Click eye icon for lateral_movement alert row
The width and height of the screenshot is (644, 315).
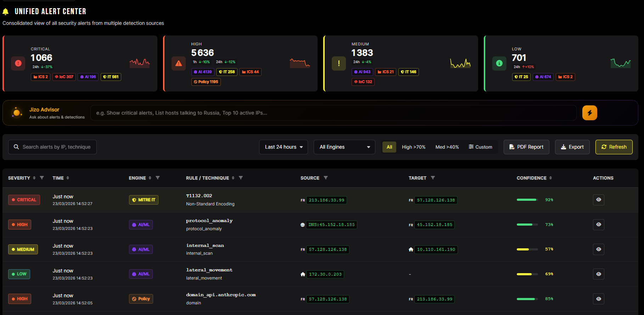(x=598, y=274)
